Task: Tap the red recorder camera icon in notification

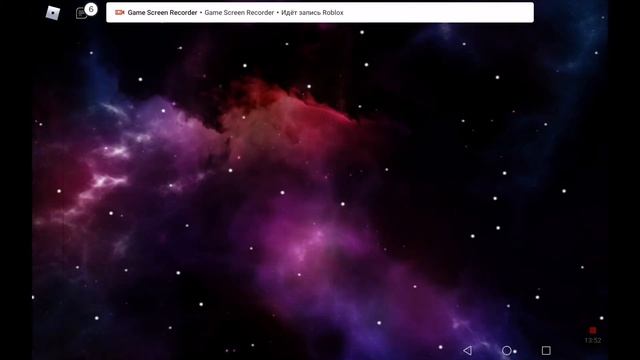Action: [119, 13]
